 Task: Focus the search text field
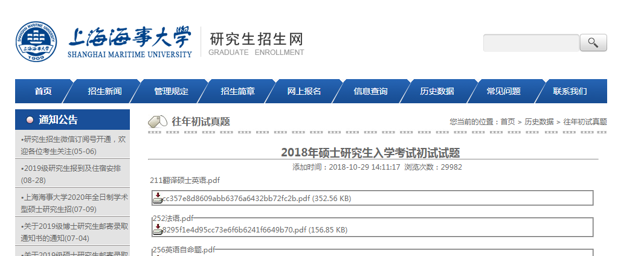531,43
